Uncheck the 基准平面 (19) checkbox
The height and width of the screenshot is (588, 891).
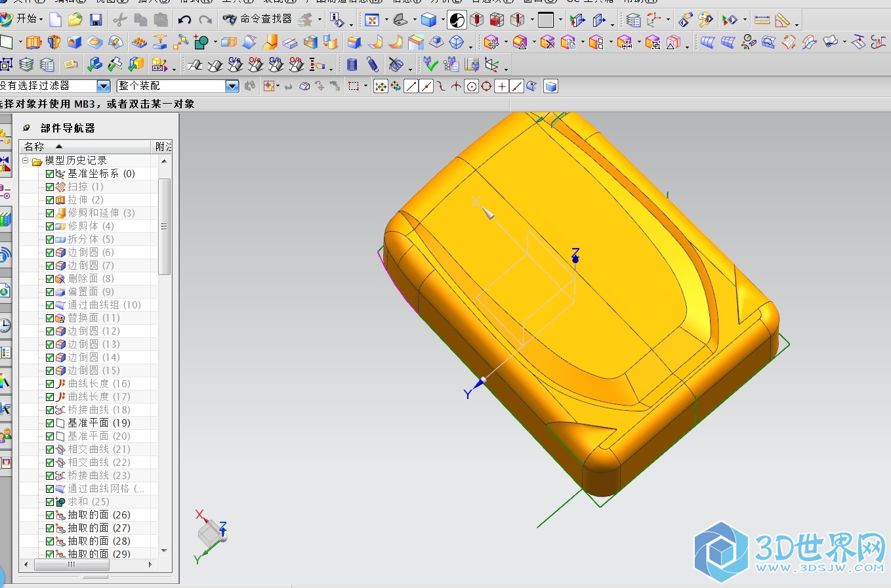(50, 423)
